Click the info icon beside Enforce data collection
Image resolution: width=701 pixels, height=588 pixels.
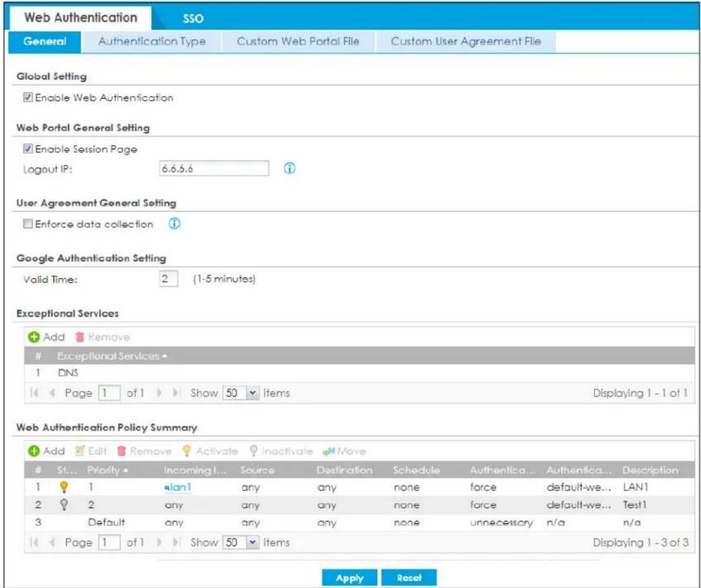[174, 223]
